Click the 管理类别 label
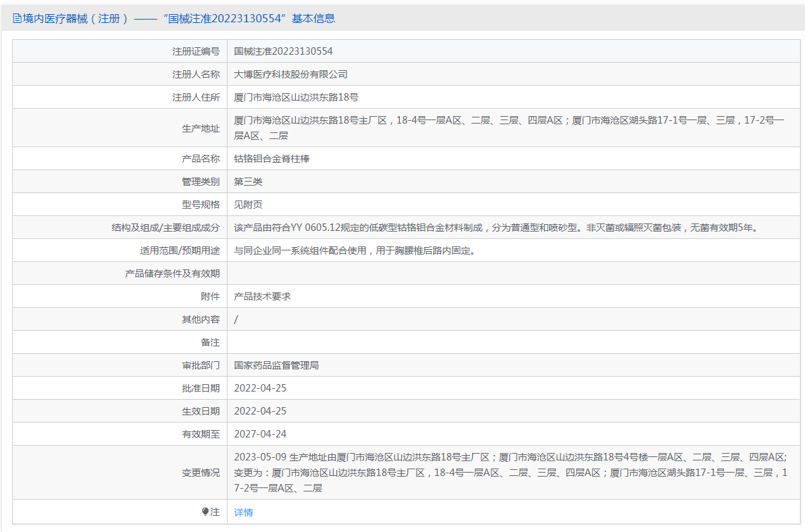805x532 pixels. coord(201,182)
